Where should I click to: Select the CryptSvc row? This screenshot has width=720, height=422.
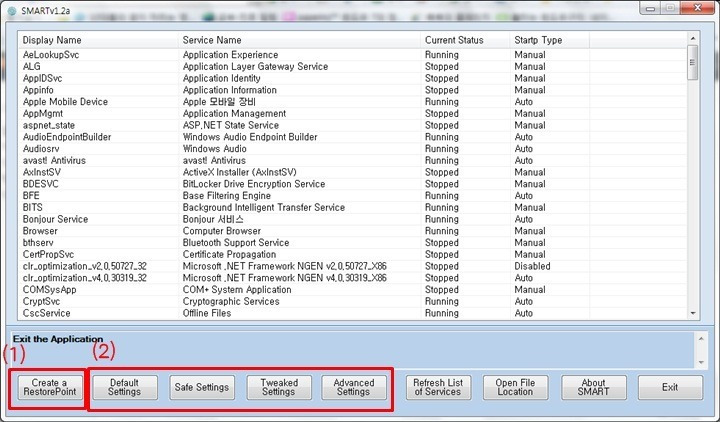[x=352, y=301]
